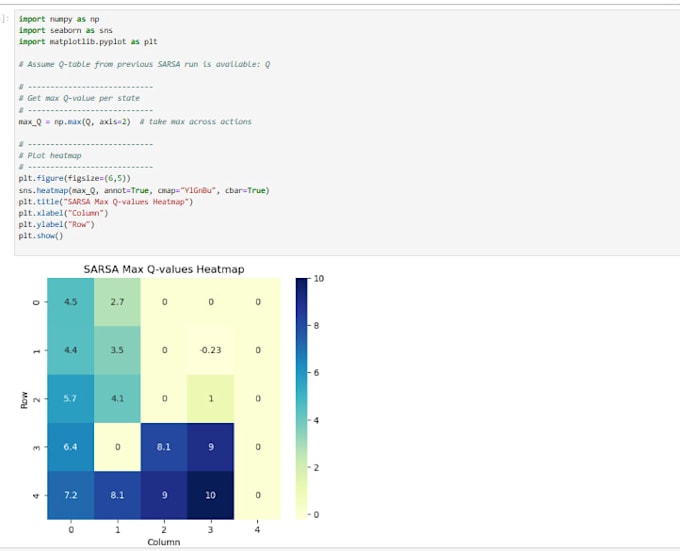The height and width of the screenshot is (551, 680).
Task: Click the 'import matplotlib.pyplot as plt' line
Action: (x=88, y=42)
